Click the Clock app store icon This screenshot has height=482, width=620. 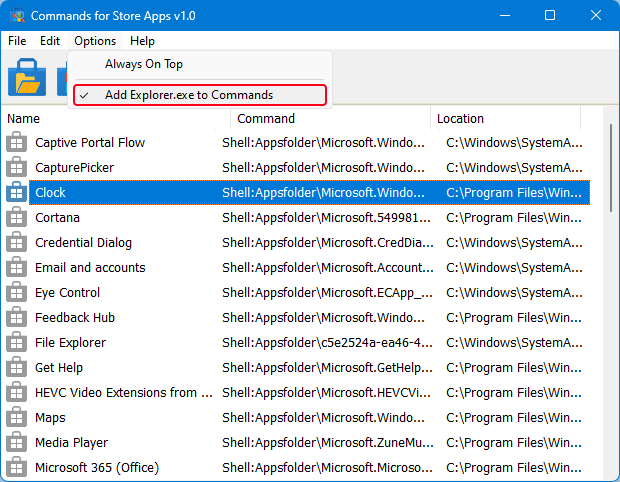tap(16, 193)
